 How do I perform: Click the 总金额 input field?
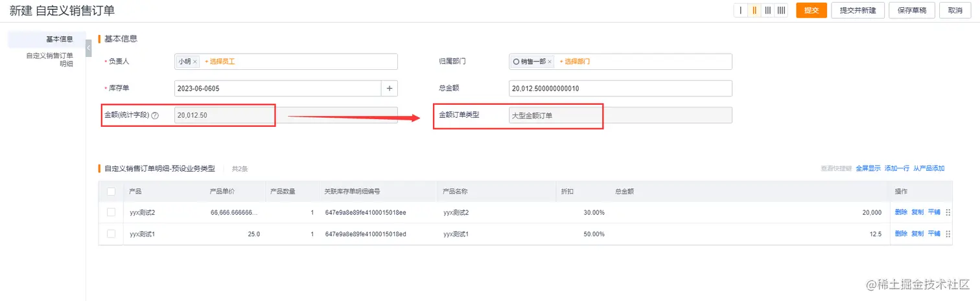pos(620,88)
